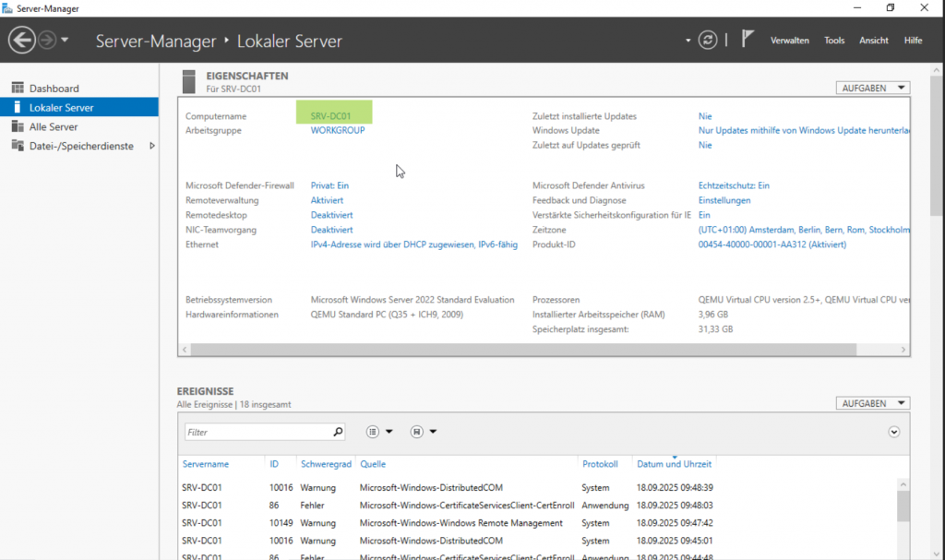The image size is (945, 560).
Task: Open the Verwalten menu
Action: 790,41
